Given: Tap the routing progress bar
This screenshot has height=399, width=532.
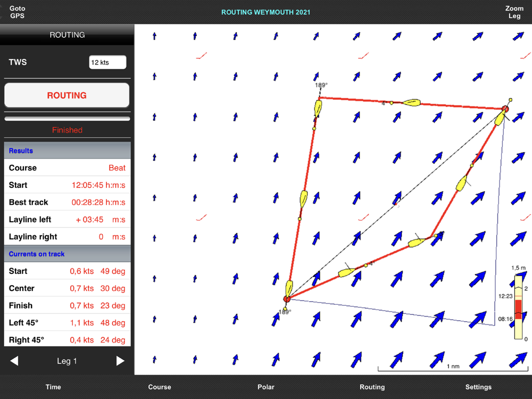Looking at the screenshot, I should pyautogui.click(x=67, y=119).
